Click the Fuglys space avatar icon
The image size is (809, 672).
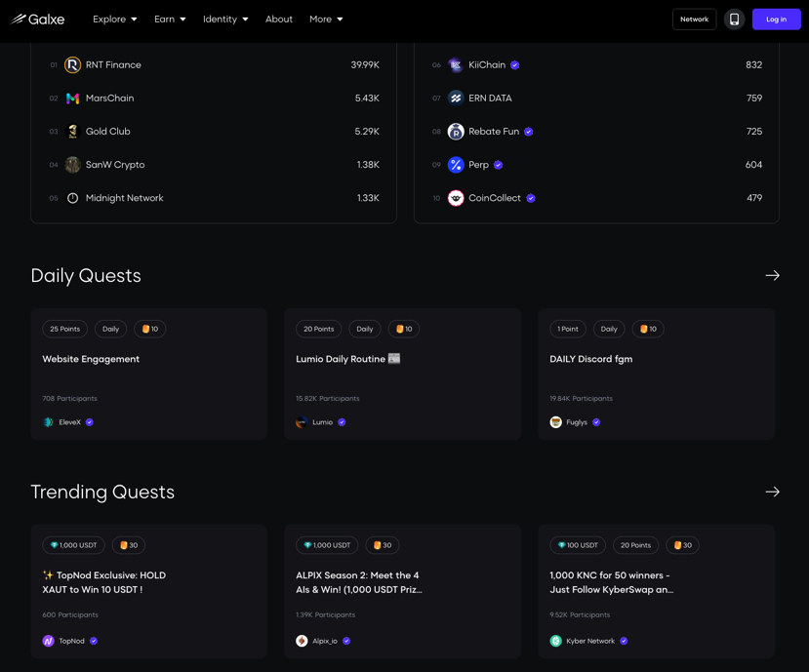[555, 422]
